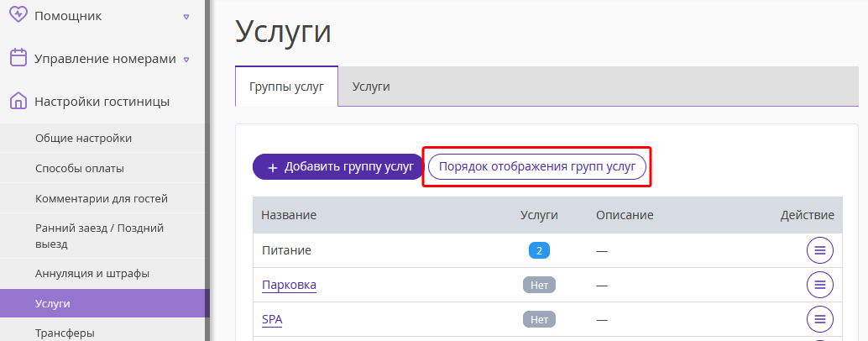
Task: Click the Настройки гостиницы house icon
Action: [x=18, y=101]
